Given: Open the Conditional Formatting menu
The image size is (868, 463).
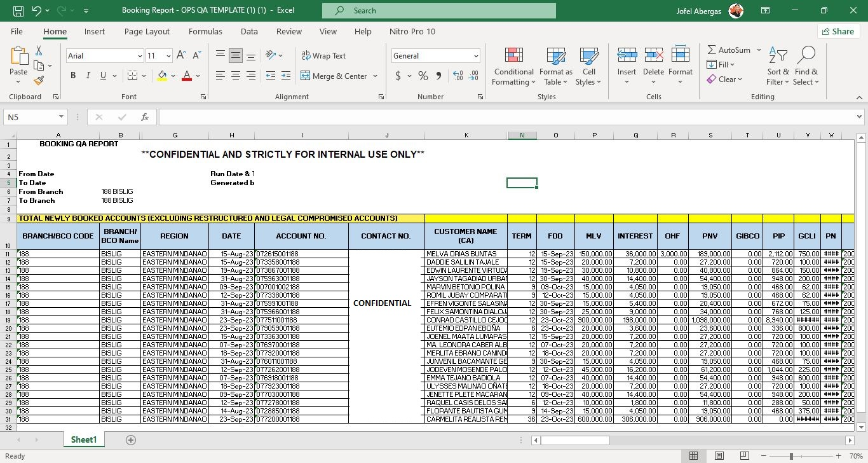Looking at the screenshot, I should 513,66.
